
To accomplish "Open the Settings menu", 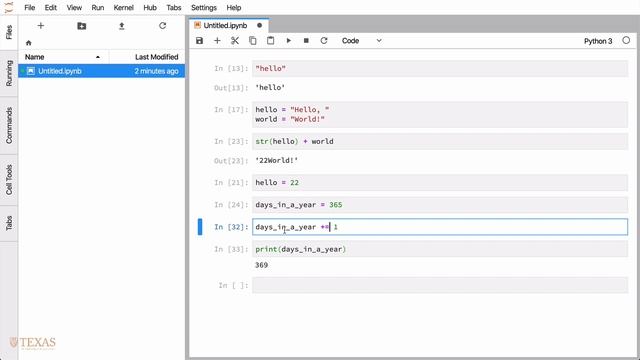I will click(x=204, y=8).
